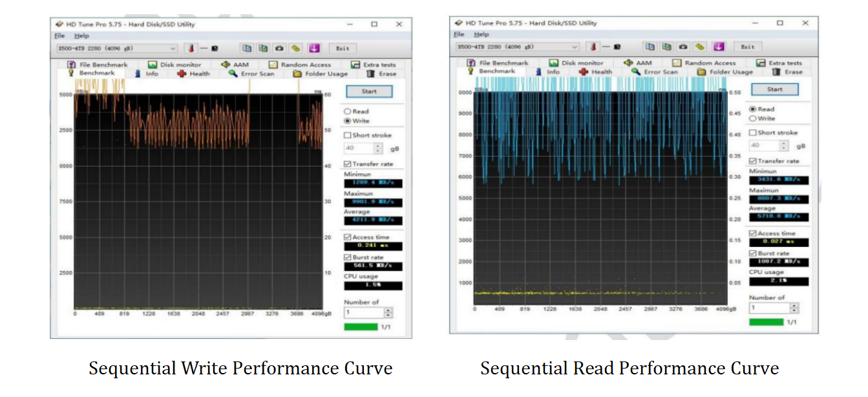Open Help menu in write benchmark window
868x397 pixels.
(81, 36)
